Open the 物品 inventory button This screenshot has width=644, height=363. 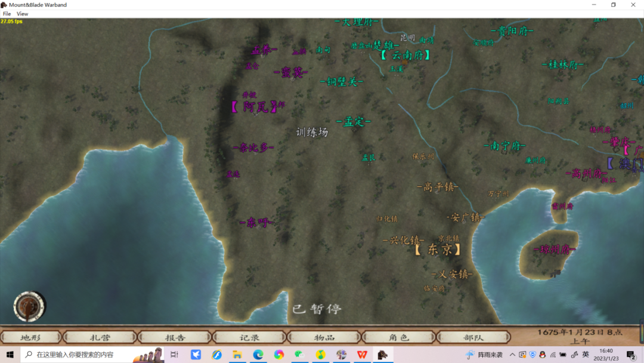(324, 337)
